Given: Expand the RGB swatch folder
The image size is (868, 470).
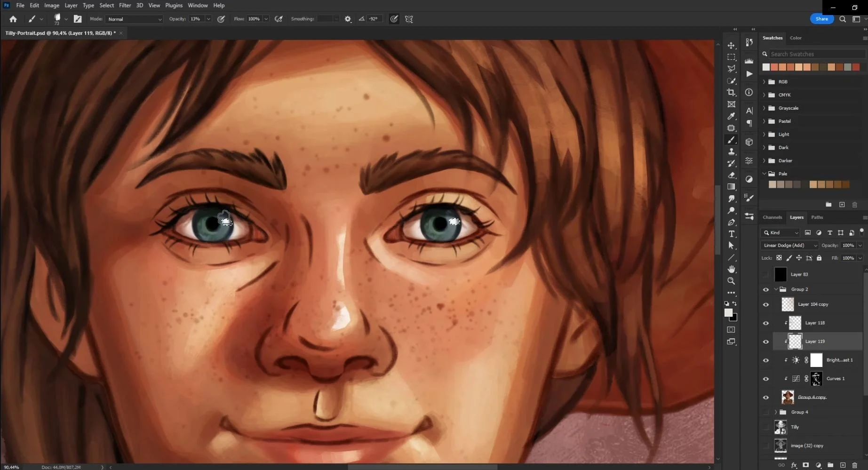Looking at the screenshot, I should [x=764, y=82].
